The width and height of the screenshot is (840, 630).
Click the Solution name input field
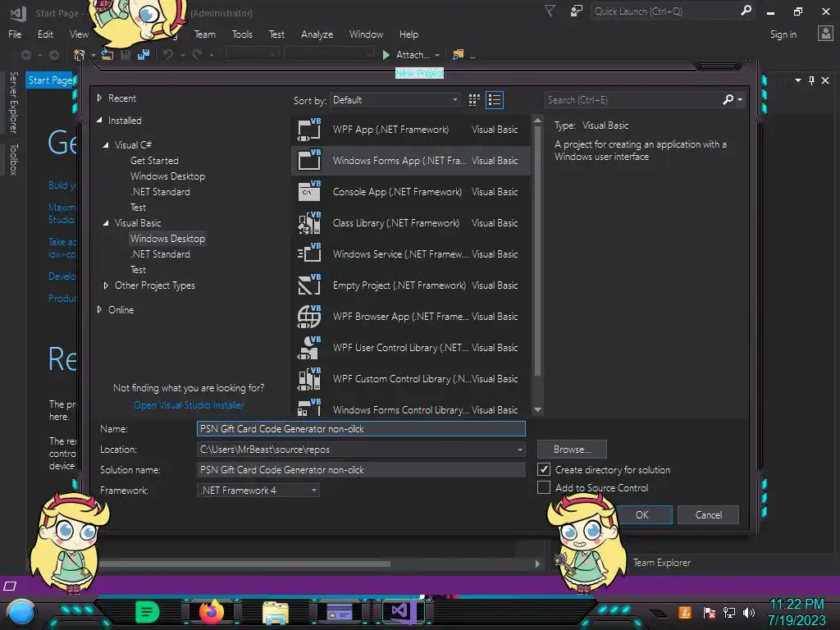coord(361,470)
